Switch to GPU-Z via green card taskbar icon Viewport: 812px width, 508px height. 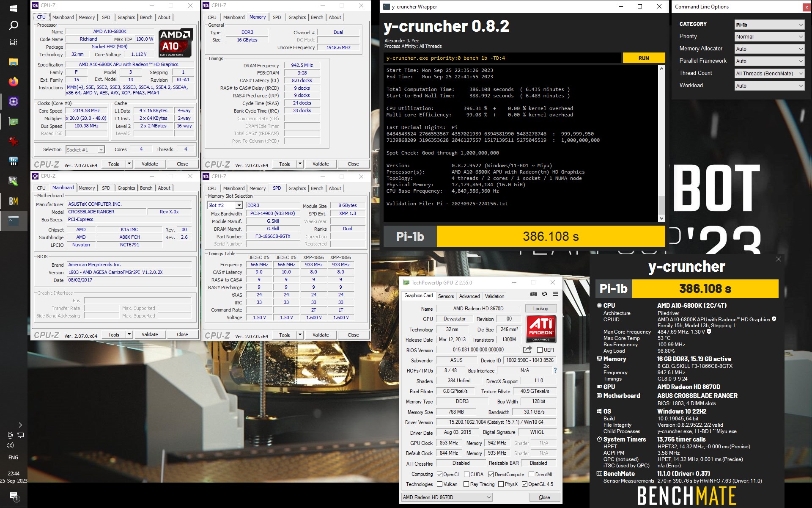14,121
